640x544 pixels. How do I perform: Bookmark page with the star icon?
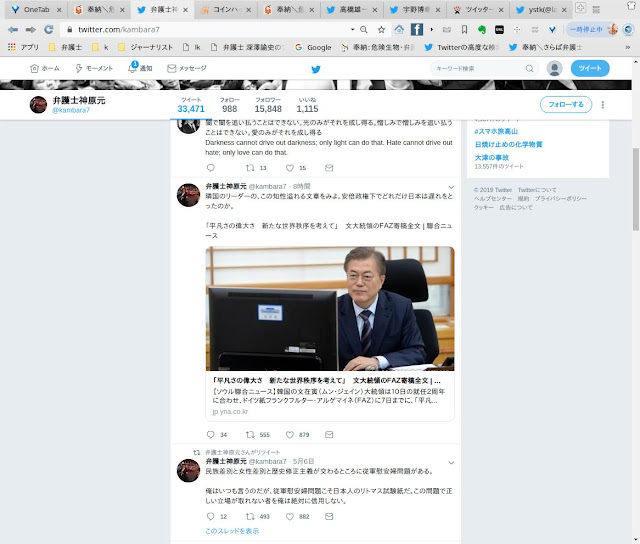[x=381, y=29]
